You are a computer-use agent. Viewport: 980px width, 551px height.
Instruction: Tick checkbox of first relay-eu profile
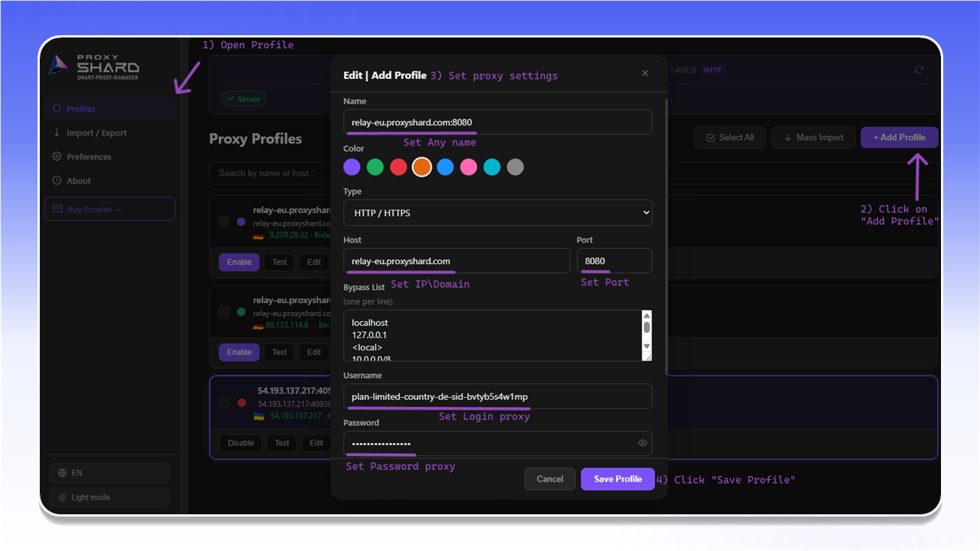click(224, 221)
